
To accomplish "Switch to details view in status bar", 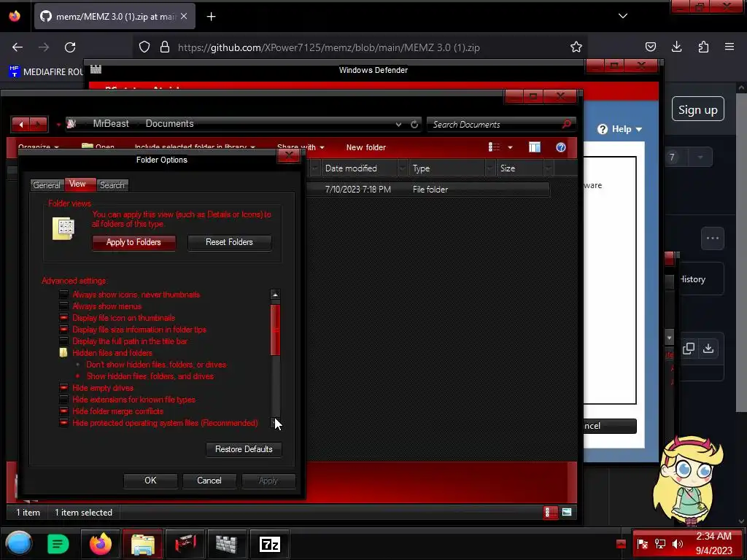I will (550, 513).
